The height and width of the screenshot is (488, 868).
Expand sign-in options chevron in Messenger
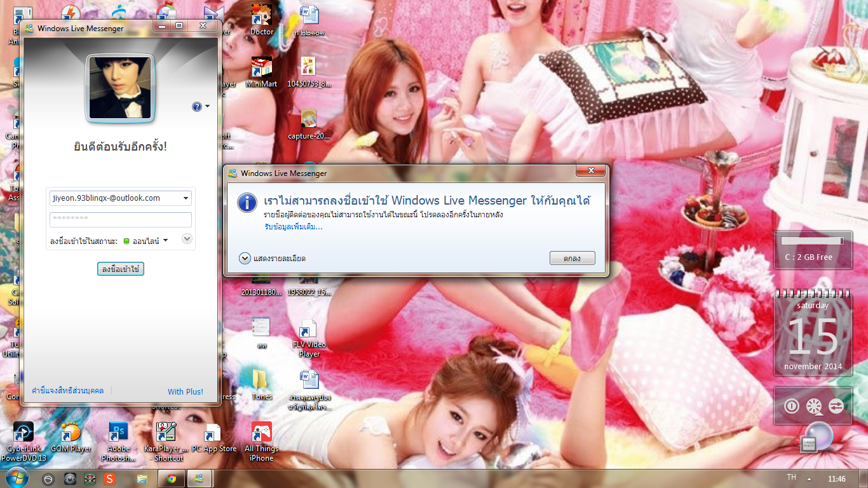(x=187, y=239)
